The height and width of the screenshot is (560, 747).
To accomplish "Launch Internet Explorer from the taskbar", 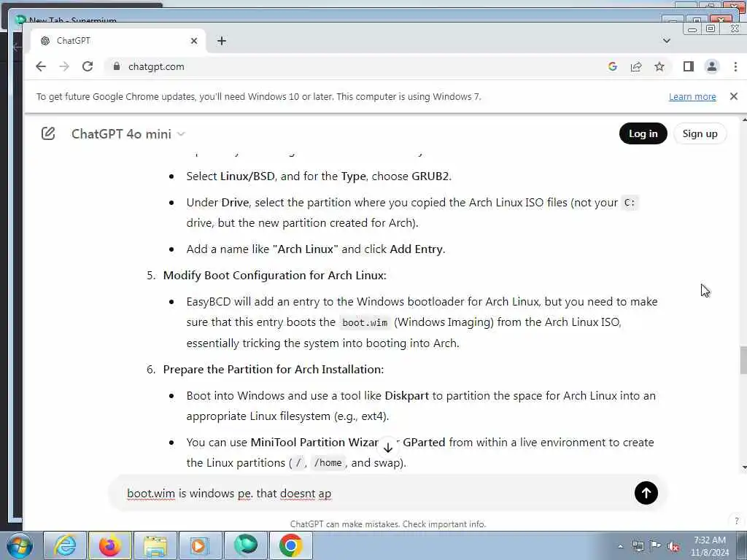I will coord(65,545).
